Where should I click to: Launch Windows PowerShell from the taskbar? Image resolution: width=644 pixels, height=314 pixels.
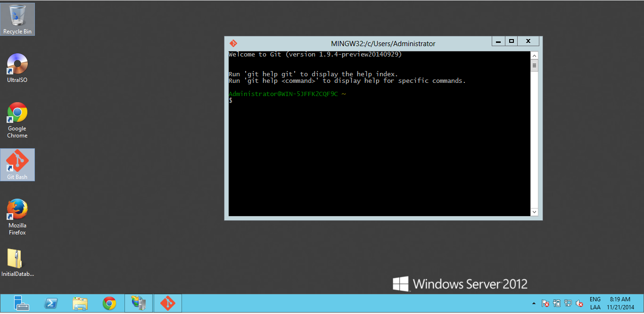(51, 303)
